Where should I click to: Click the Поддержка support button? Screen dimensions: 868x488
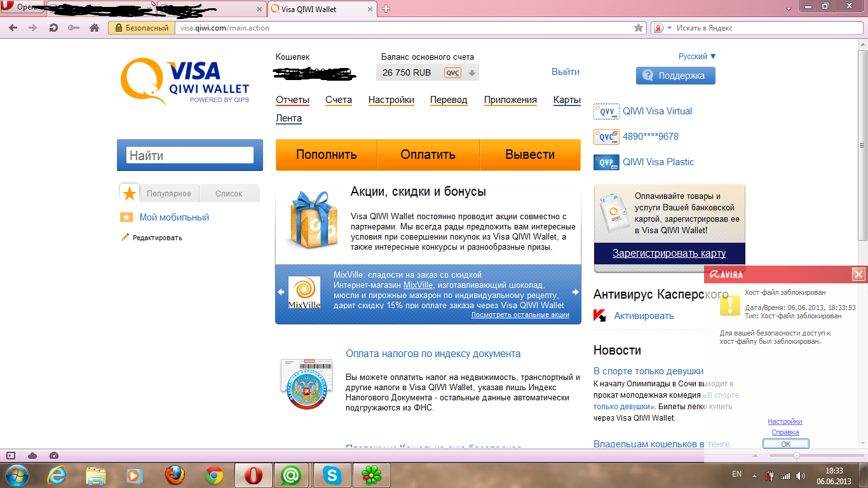pyautogui.click(x=675, y=76)
